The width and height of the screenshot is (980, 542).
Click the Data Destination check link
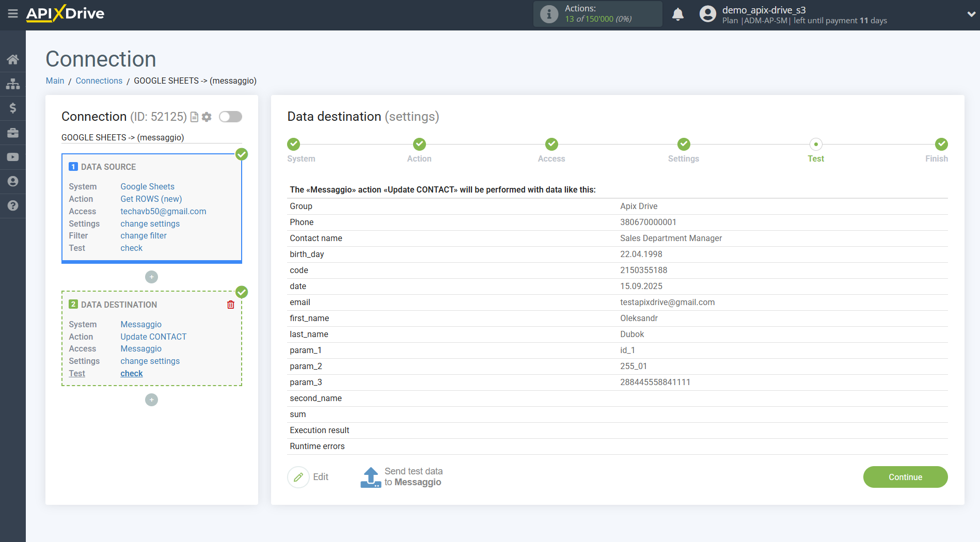click(x=131, y=373)
